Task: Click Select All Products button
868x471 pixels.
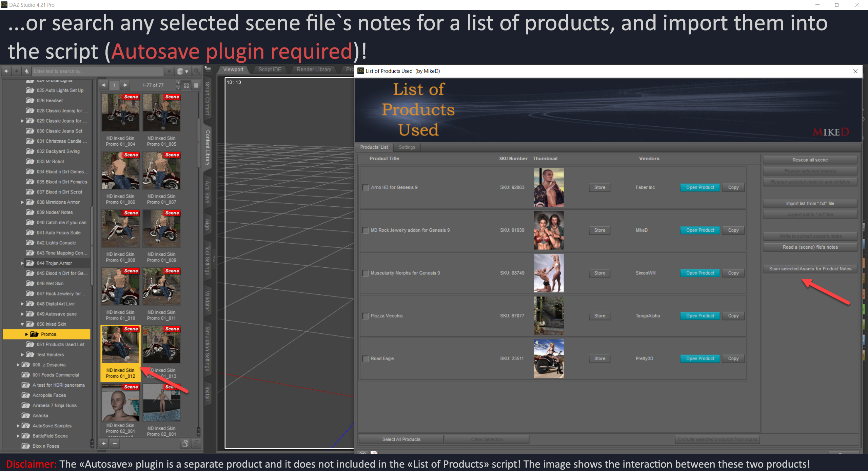Action: 401,439
